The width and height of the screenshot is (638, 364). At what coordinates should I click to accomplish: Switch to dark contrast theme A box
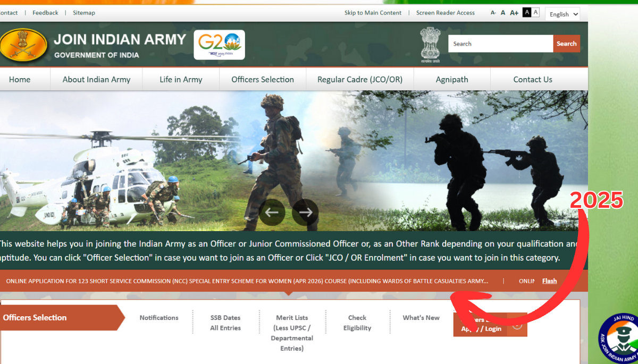tap(527, 12)
